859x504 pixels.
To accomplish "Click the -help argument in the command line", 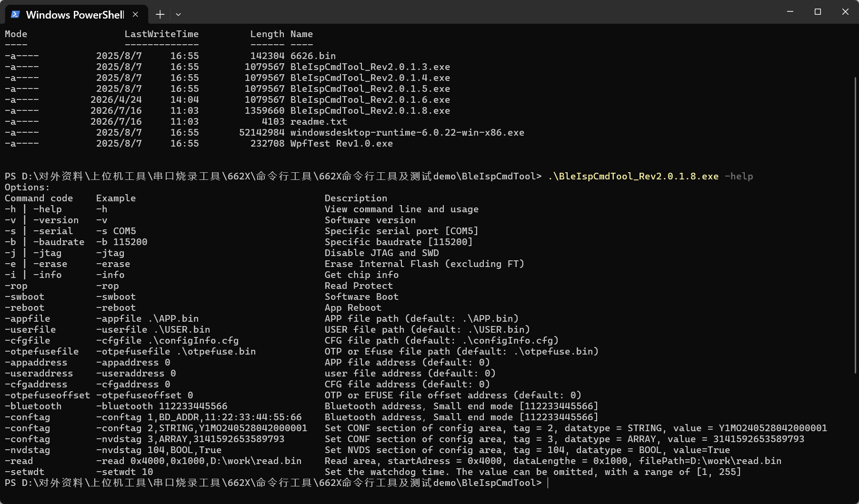I will [x=739, y=176].
